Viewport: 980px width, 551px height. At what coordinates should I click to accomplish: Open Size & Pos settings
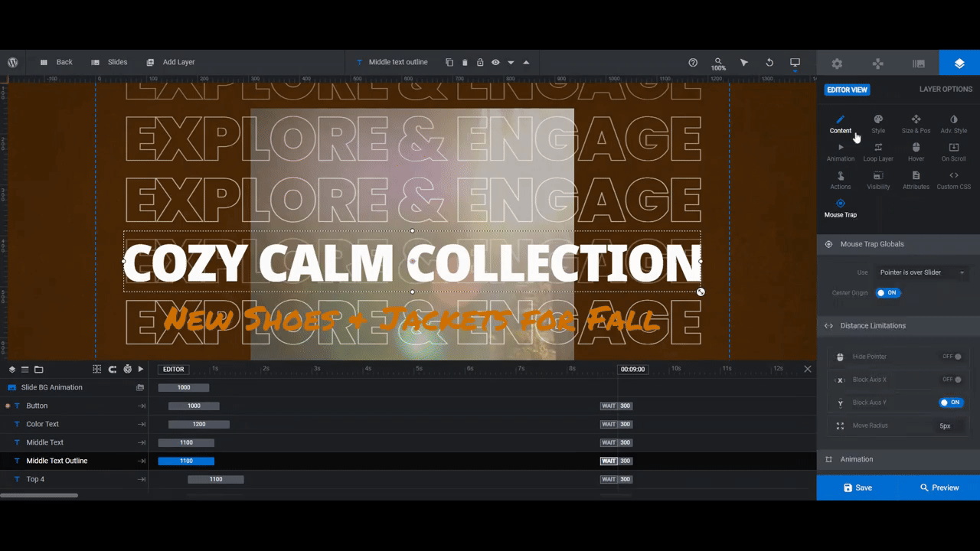[x=916, y=124]
